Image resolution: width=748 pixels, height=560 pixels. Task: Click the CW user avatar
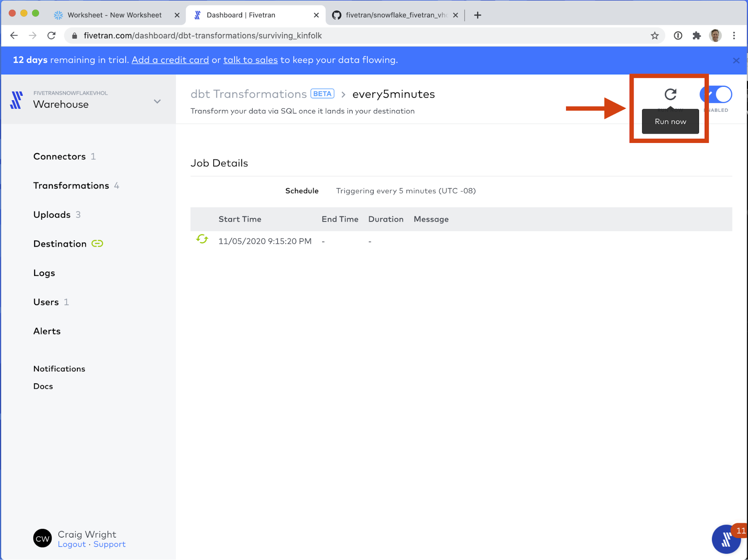42,539
